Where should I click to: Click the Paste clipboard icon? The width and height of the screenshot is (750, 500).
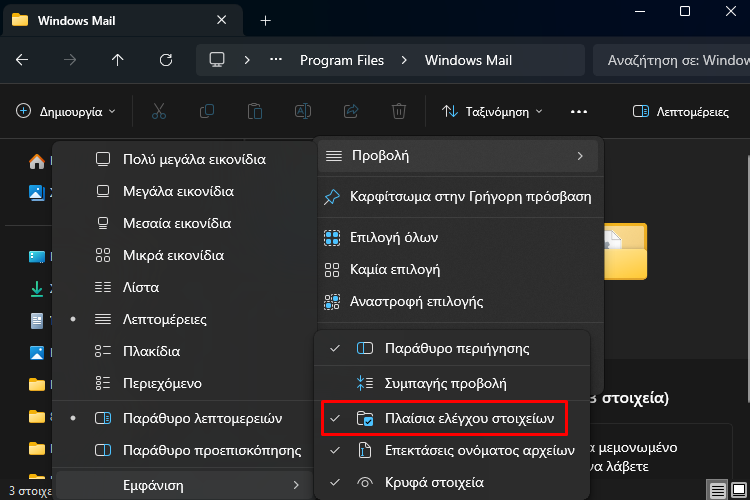(x=255, y=111)
